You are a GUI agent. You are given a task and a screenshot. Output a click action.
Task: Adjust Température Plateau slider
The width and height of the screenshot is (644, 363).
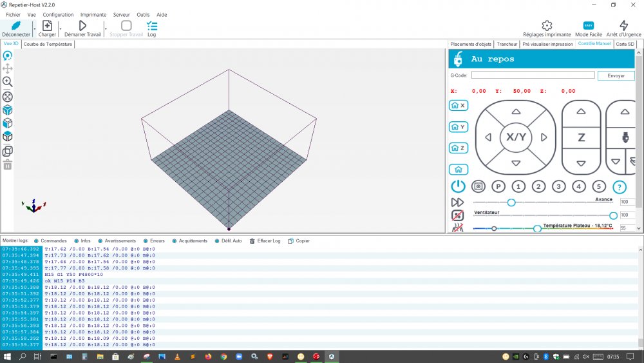(x=537, y=229)
